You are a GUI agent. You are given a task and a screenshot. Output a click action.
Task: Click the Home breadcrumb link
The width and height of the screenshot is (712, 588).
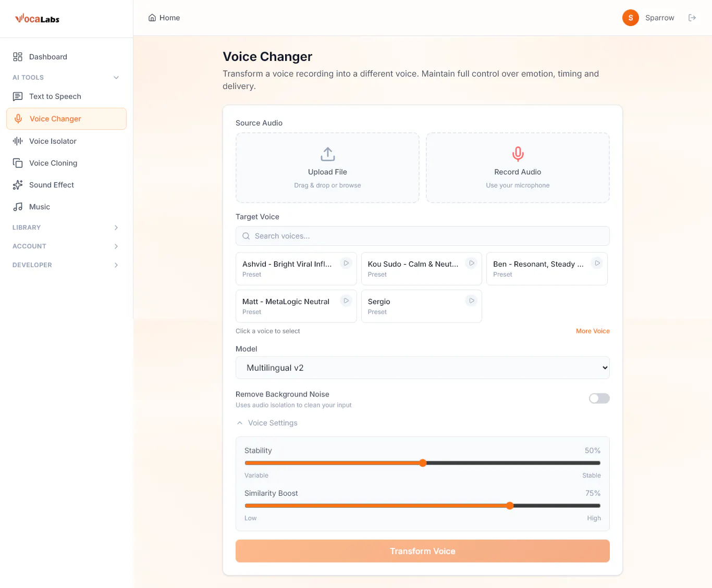tap(164, 18)
